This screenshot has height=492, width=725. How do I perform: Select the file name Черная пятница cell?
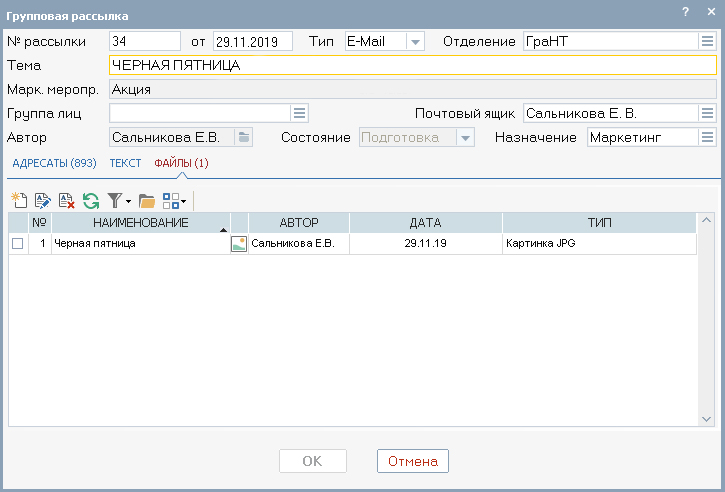pyautogui.click(x=141, y=244)
